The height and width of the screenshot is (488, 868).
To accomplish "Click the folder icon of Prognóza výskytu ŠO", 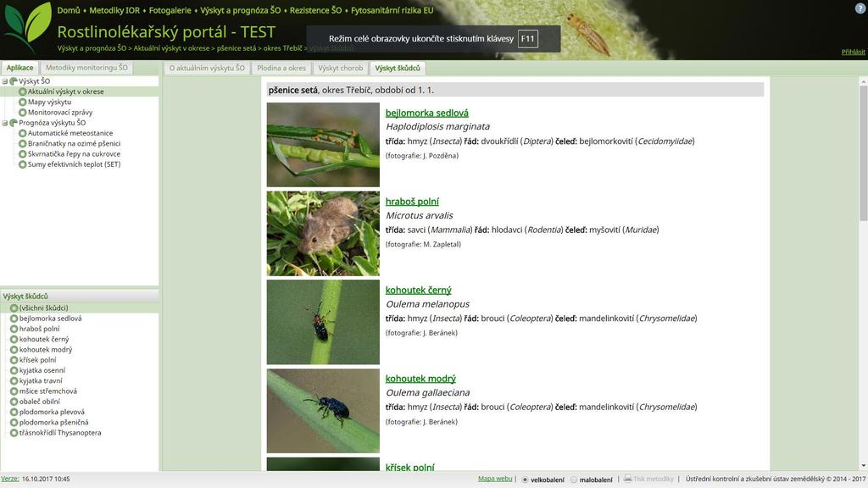I will click(x=14, y=122).
